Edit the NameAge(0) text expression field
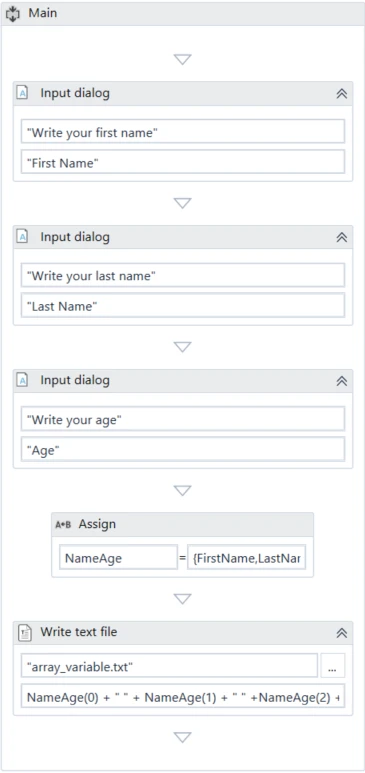This screenshot has width=365, height=773. tap(182, 697)
